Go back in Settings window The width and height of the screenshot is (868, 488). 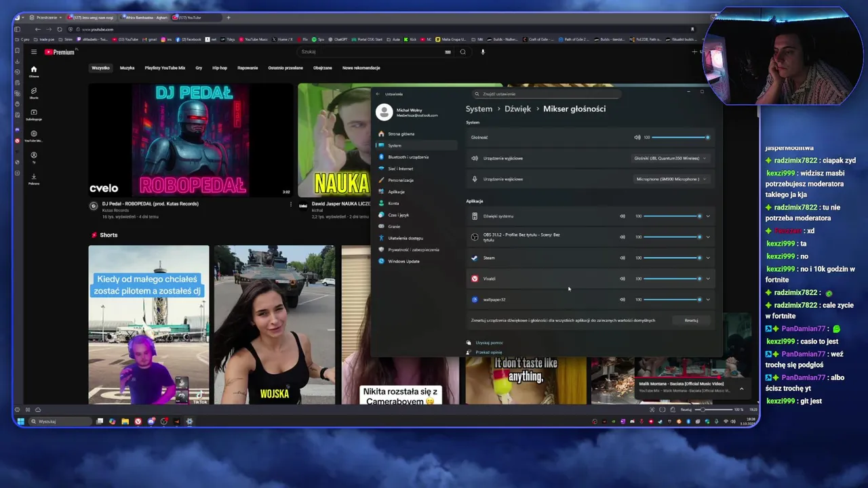tap(378, 94)
